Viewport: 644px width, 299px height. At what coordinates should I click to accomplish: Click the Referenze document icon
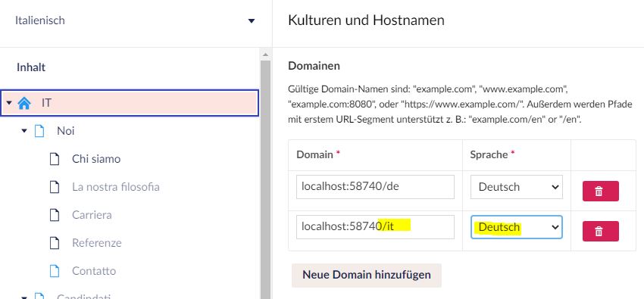point(55,243)
